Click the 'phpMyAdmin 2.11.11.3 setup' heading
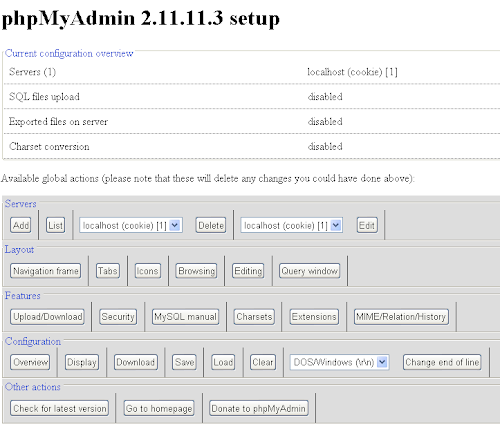The height and width of the screenshot is (429, 500). coord(140,19)
